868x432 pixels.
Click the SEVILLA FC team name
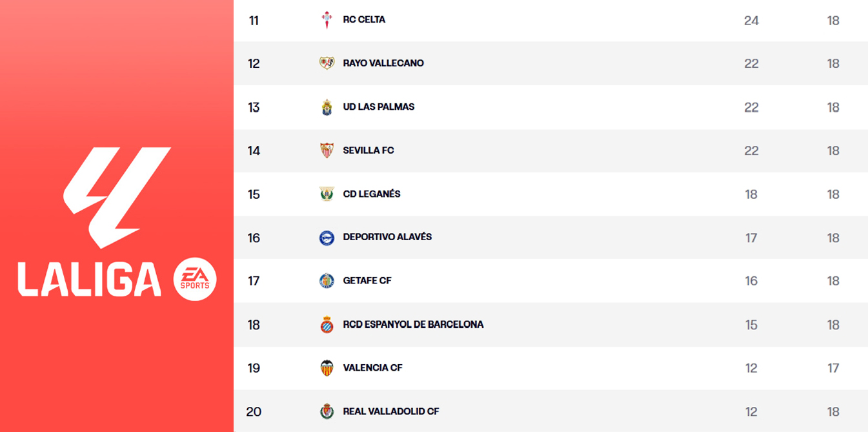click(x=367, y=150)
